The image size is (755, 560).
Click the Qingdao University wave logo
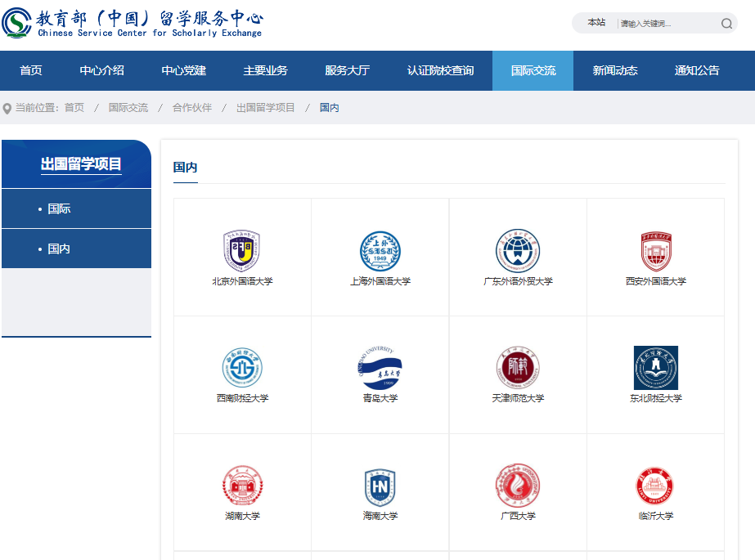pos(379,367)
